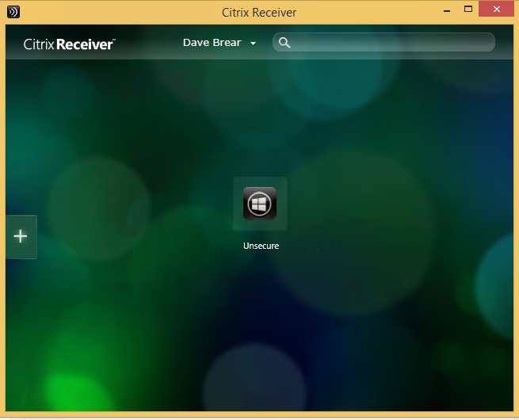The image size is (519, 420).
Task: Expand the dropdown arrow beside Dave Brear
Action: coord(253,44)
